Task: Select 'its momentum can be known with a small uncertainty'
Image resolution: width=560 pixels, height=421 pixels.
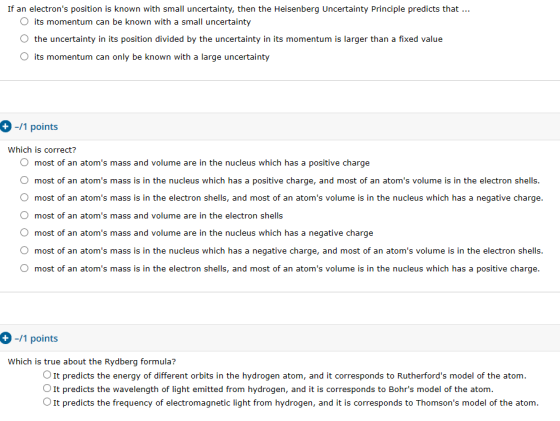Action: (x=24, y=21)
